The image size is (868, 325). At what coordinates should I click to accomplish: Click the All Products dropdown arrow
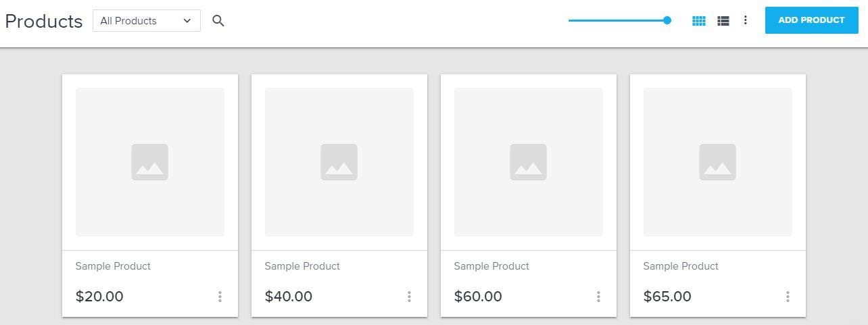[187, 21]
